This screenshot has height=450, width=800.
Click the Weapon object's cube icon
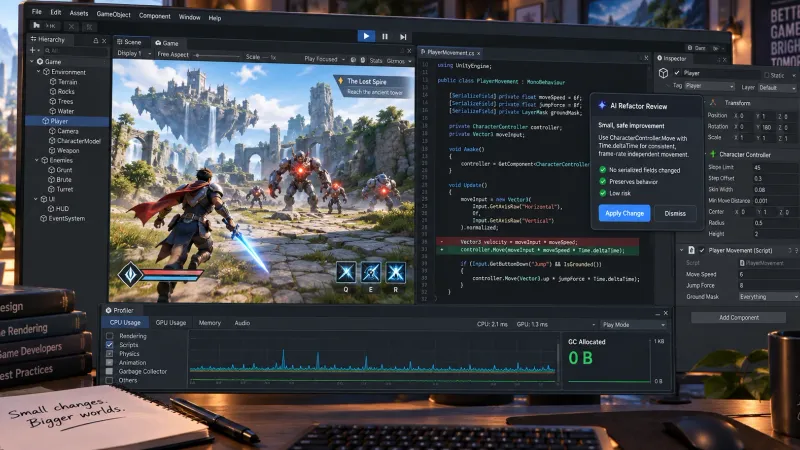52,150
